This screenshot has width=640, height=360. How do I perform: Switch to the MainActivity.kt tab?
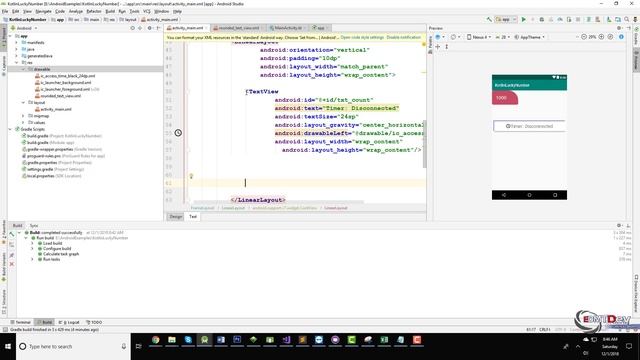coord(288,28)
